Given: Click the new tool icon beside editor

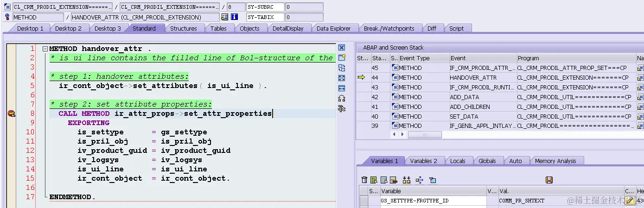Looking at the screenshot, I should [342, 57].
